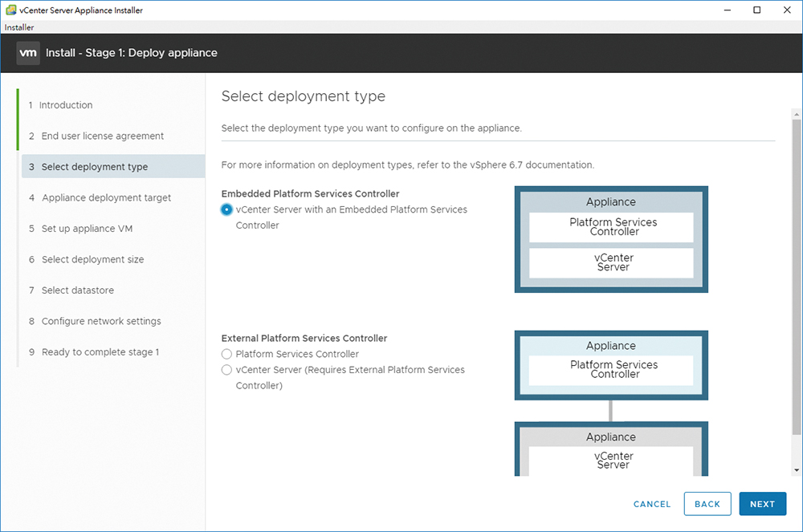Click the NEXT button
This screenshot has height=532, width=803.
click(763, 505)
